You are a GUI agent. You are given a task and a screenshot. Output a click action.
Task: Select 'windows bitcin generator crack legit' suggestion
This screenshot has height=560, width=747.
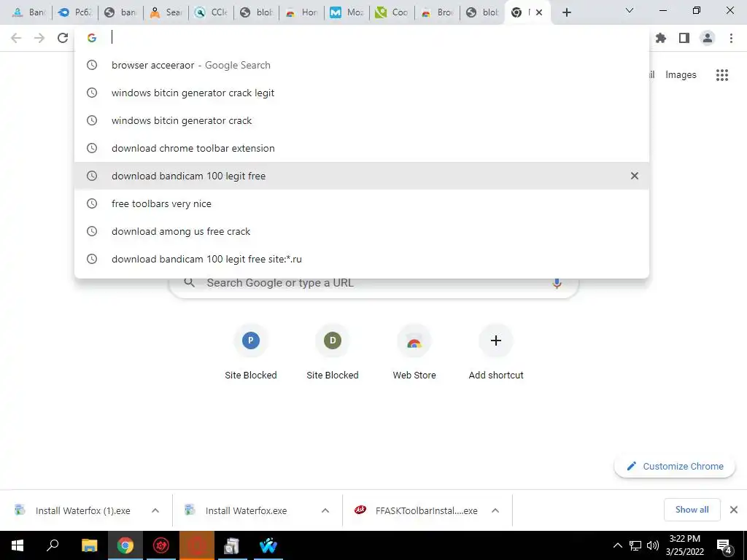pyautogui.click(x=362, y=93)
